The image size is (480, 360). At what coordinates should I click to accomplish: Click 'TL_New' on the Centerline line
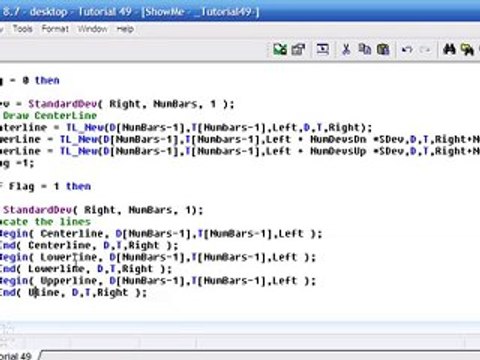[85, 127]
